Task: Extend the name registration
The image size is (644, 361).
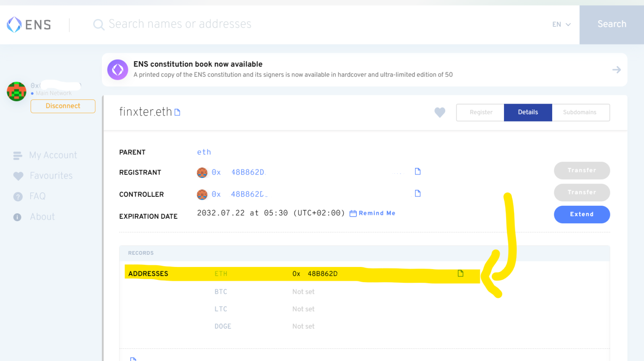Action: [582, 215]
